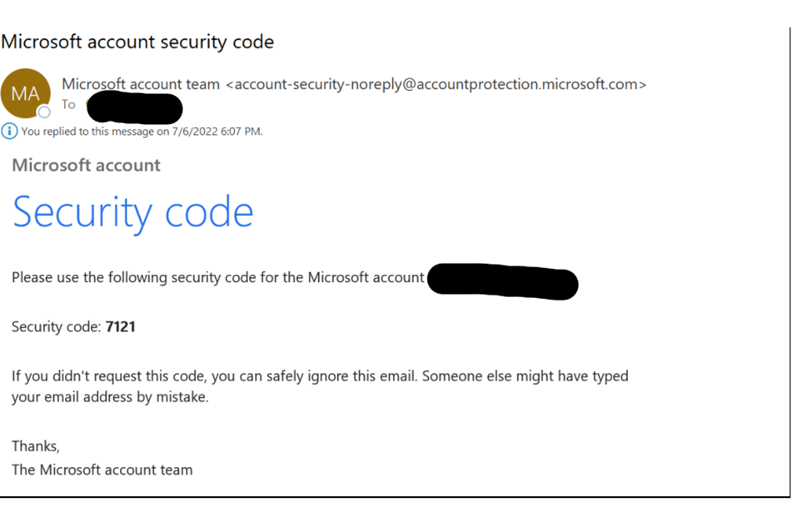
Task: Click the 'Thanks,' closing line
Action: click(36, 446)
